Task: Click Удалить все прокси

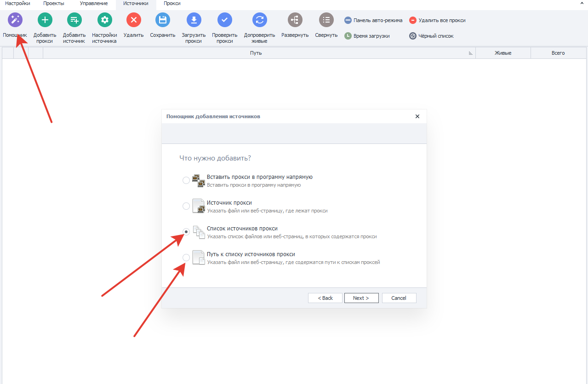Action: point(437,20)
